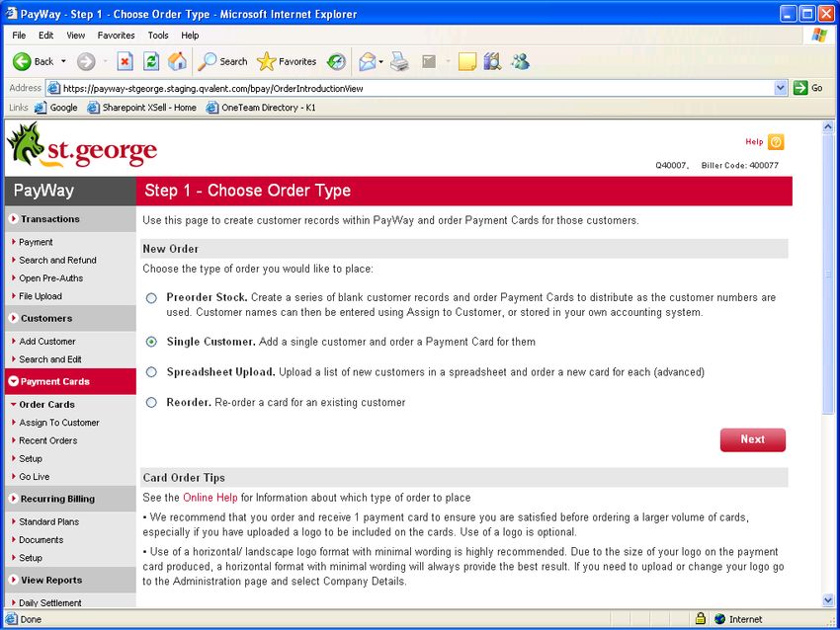
Task: Open Daily Settlement report link
Action: [x=49, y=602]
